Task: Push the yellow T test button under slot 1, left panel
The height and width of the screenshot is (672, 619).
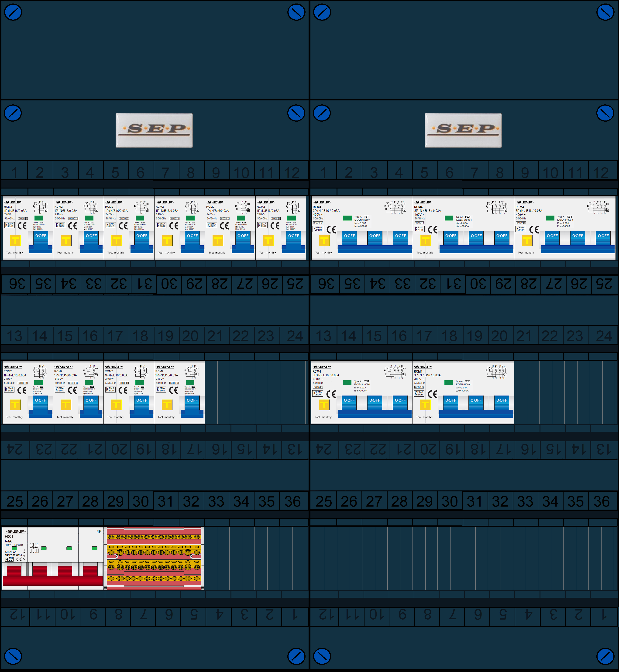Action: [15, 240]
